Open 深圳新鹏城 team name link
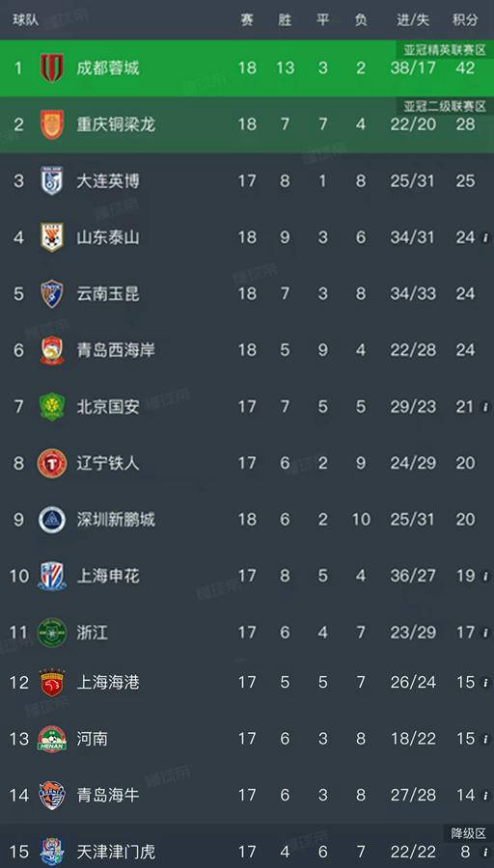 coord(116,520)
